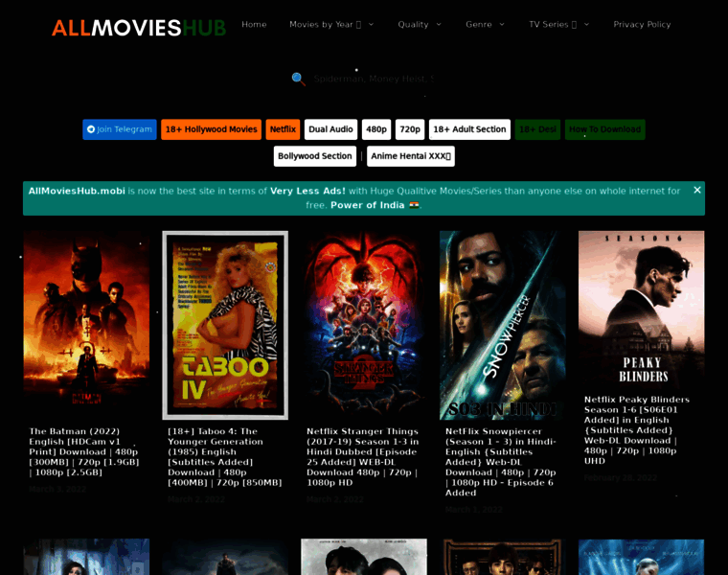The width and height of the screenshot is (728, 575).
Task: Open Taboo 4: The Younger Generation link
Action: pos(225,457)
